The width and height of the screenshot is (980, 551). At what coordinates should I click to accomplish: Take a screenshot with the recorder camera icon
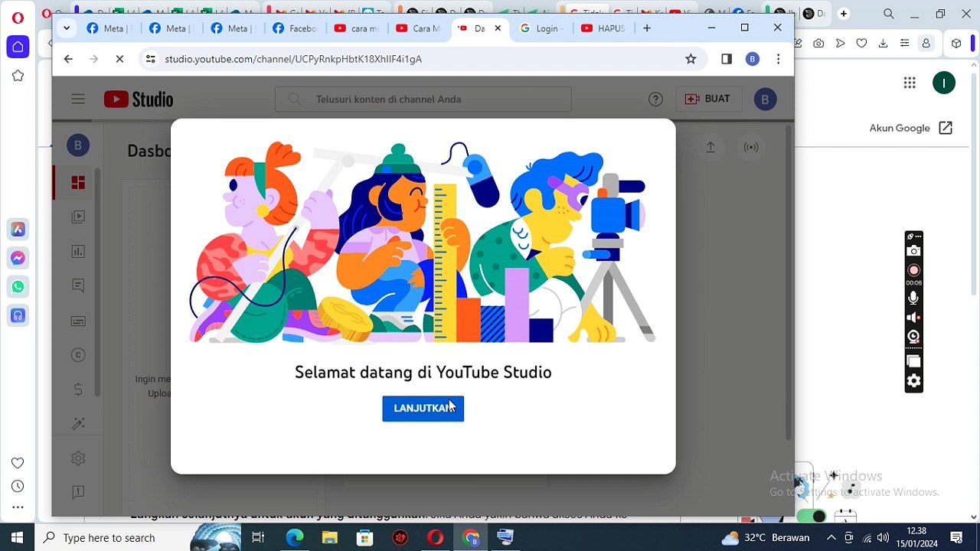coord(913,251)
